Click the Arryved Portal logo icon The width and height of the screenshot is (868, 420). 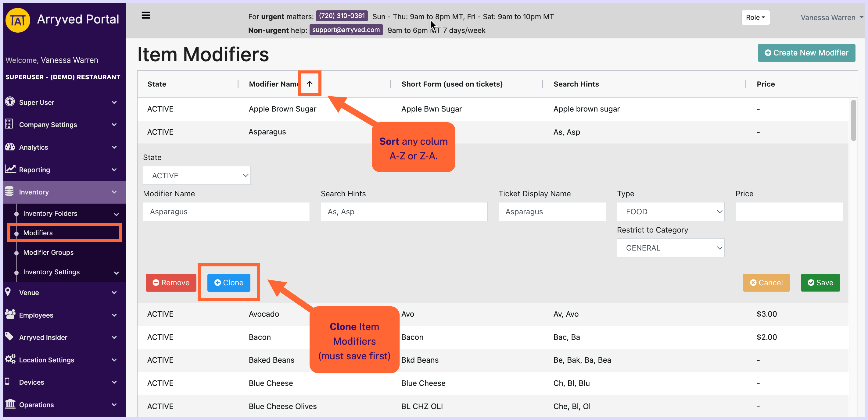click(17, 20)
